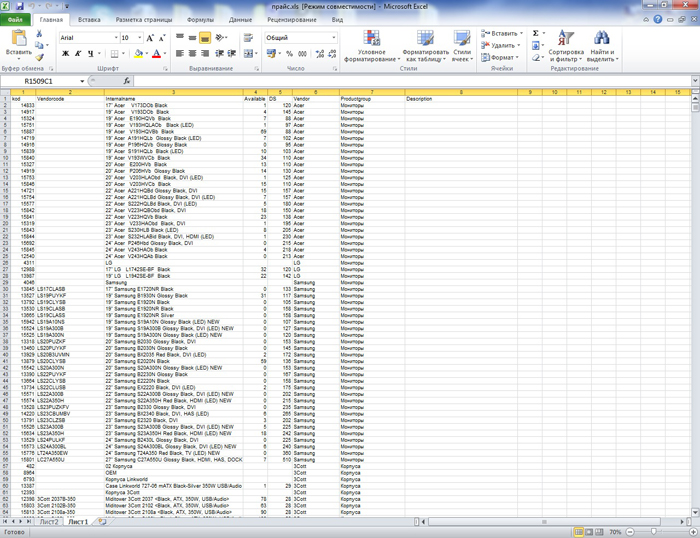
Task: Click the insert new worksheet icon
Action: (x=102, y=521)
